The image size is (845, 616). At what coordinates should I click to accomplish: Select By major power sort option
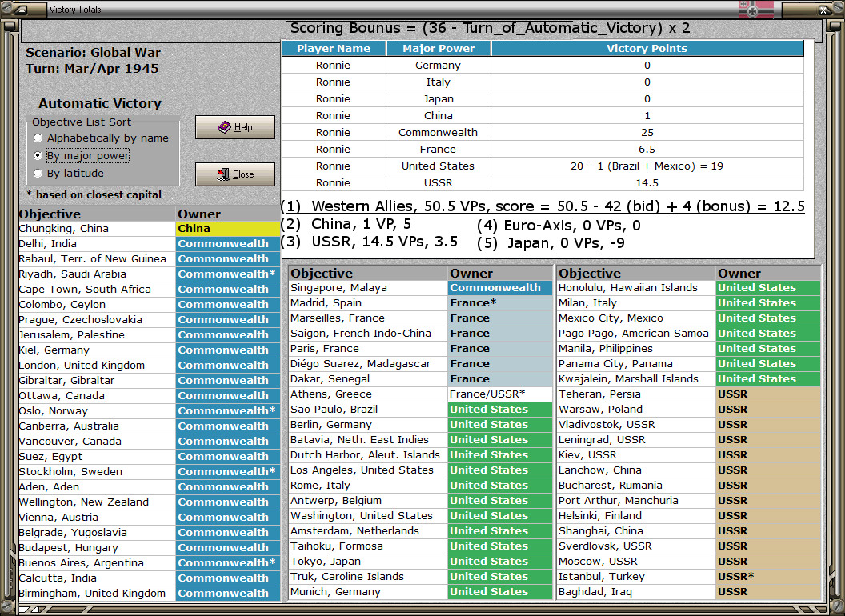tap(82, 156)
